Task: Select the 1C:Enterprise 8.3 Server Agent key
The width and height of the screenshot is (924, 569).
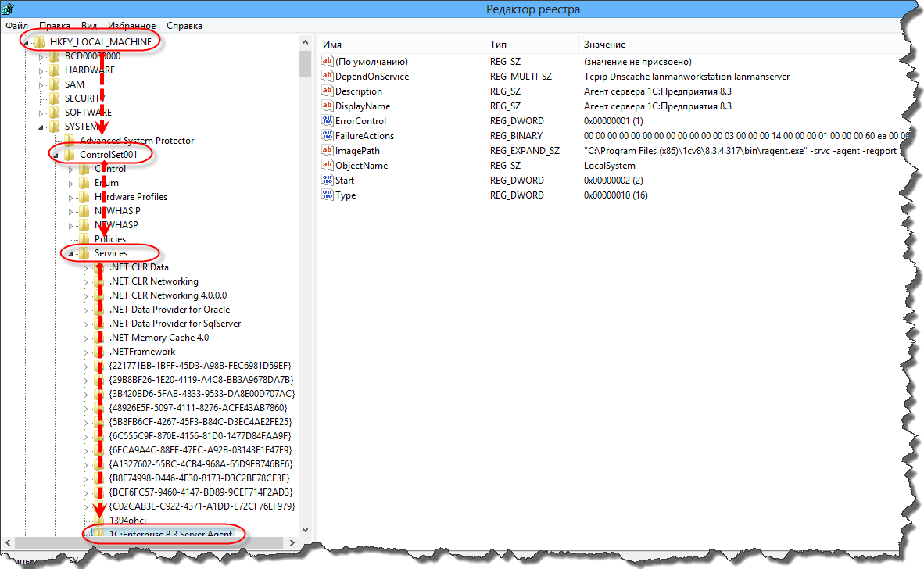Action: 170,534
